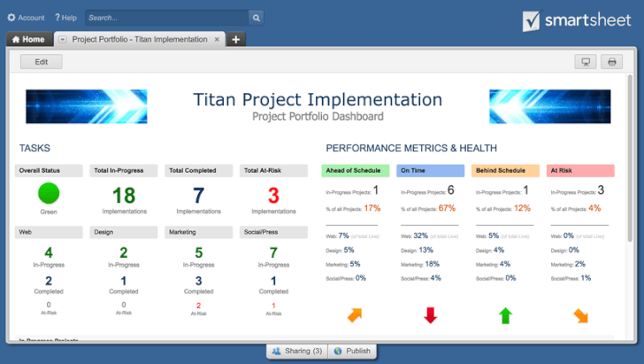
Task: Select the Ahead of Schedule green header
Action: [x=356, y=171]
